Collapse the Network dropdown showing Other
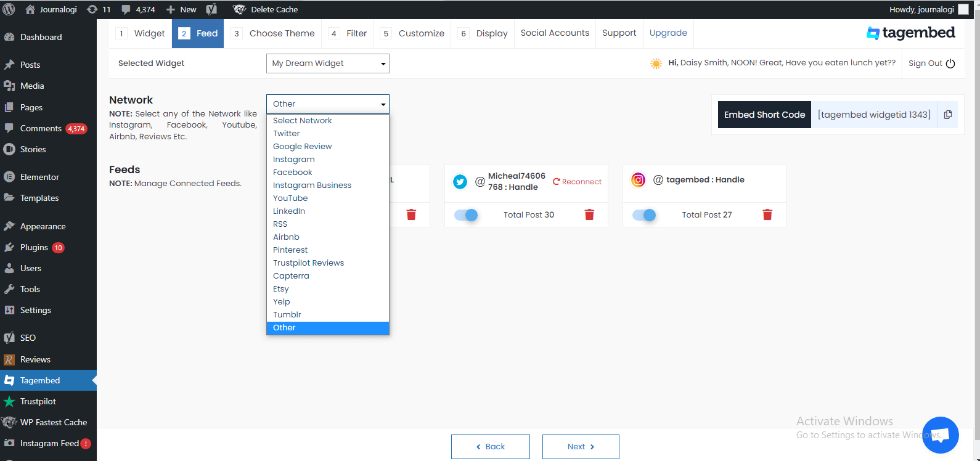980x461 pixels. (x=328, y=104)
